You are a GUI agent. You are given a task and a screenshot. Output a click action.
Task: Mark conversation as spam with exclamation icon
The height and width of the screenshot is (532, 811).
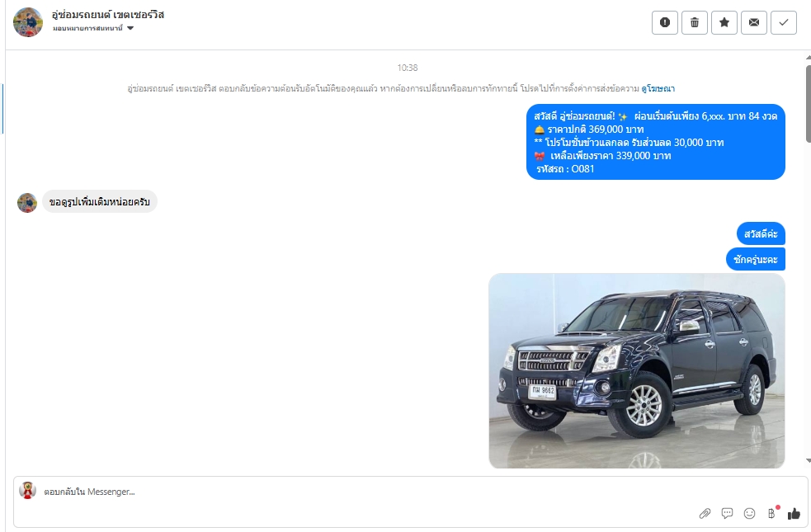point(665,22)
